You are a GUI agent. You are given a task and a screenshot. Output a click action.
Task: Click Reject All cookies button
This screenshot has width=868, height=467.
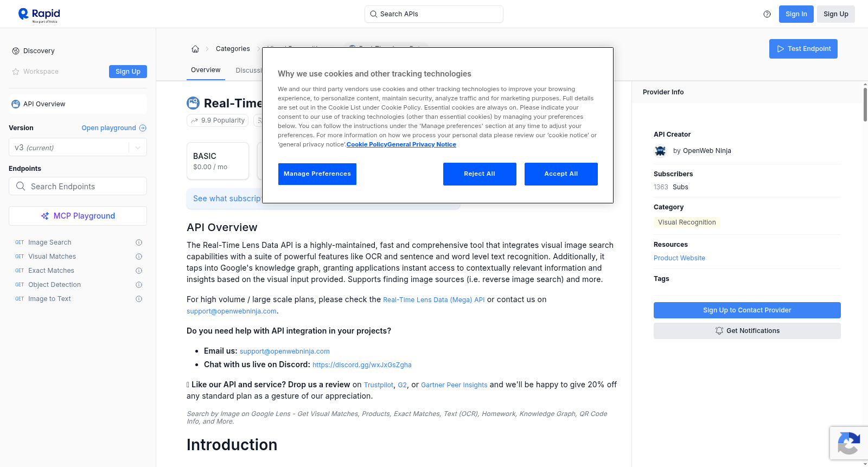(480, 174)
